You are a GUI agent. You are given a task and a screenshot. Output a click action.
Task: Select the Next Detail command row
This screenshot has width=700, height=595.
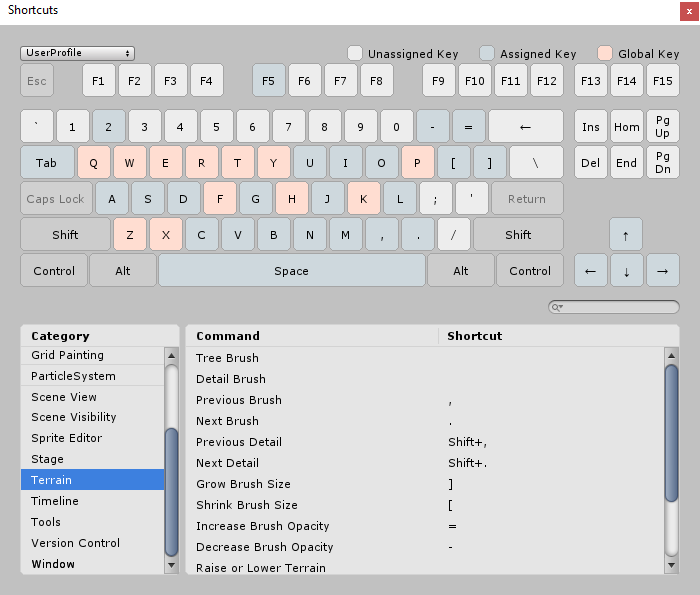pyautogui.click(x=425, y=463)
